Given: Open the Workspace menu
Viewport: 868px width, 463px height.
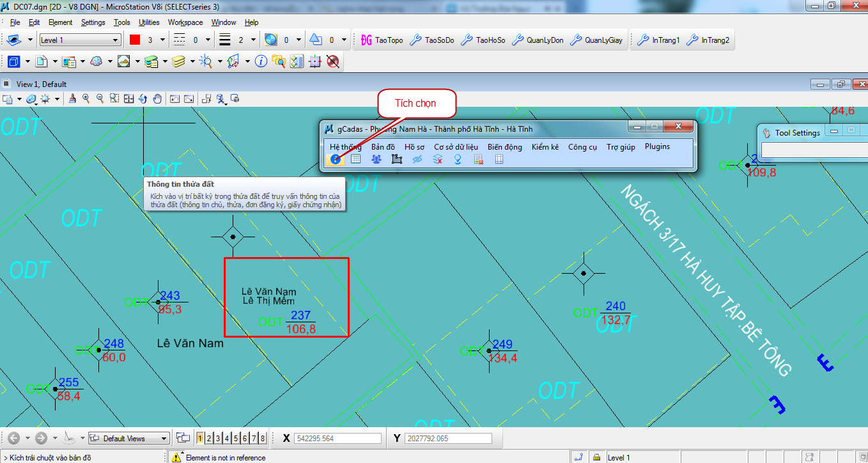Looking at the screenshot, I should point(185,22).
